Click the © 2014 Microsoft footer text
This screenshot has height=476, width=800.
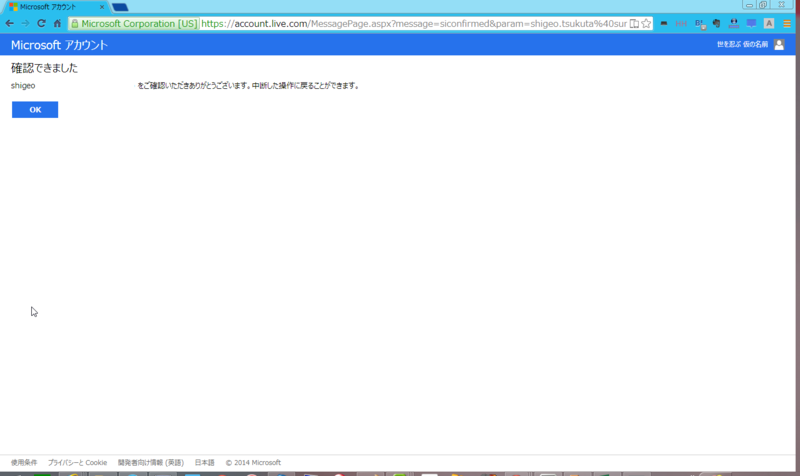pos(253,463)
